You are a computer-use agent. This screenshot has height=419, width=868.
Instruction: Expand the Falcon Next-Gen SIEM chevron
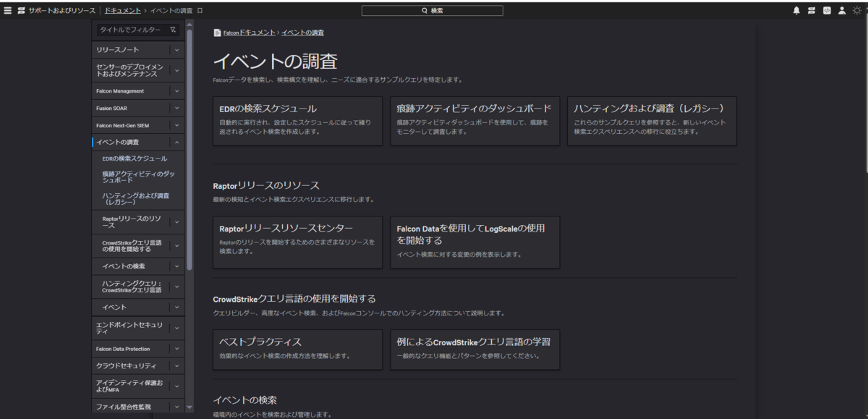pyautogui.click(x=177, y=125)
